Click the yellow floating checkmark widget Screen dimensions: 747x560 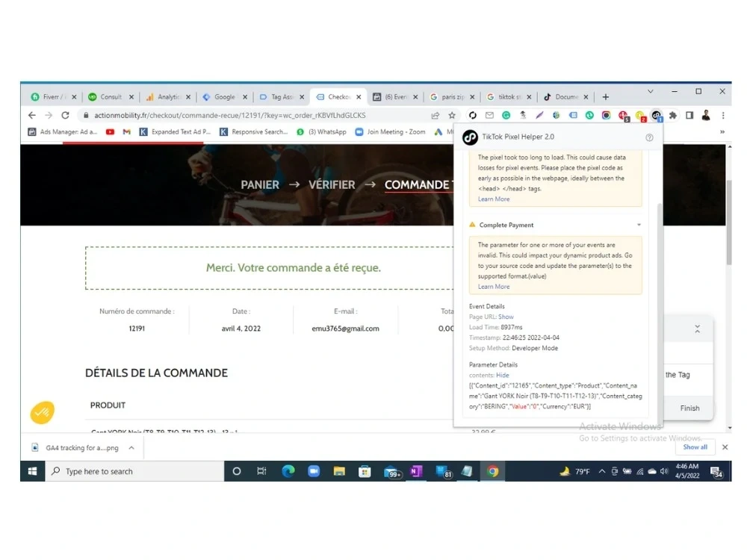coord(43,412)
